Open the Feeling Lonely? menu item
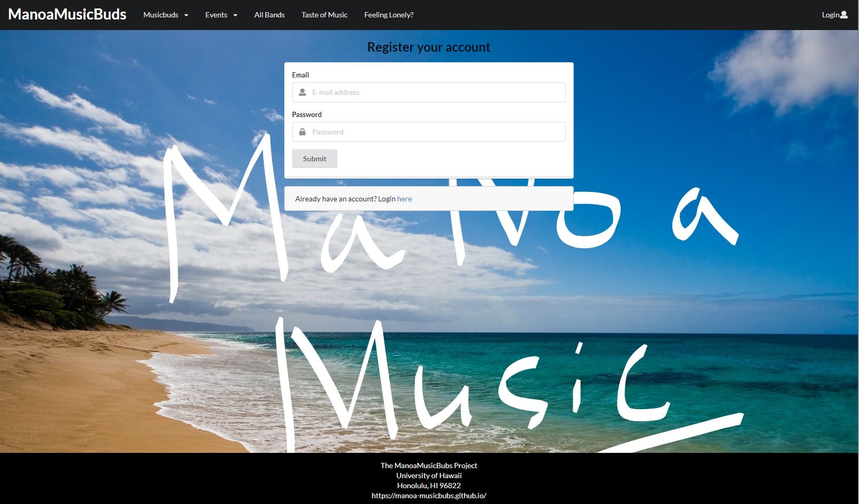This screenshot has height=504, width=859. (389, 15)
